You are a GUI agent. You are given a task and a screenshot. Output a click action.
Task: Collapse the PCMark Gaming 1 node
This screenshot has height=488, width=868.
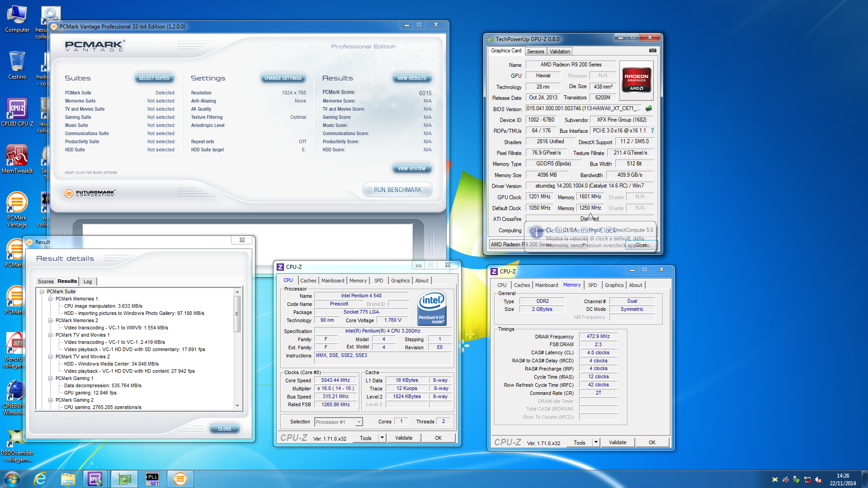click(x=51, y=378)
